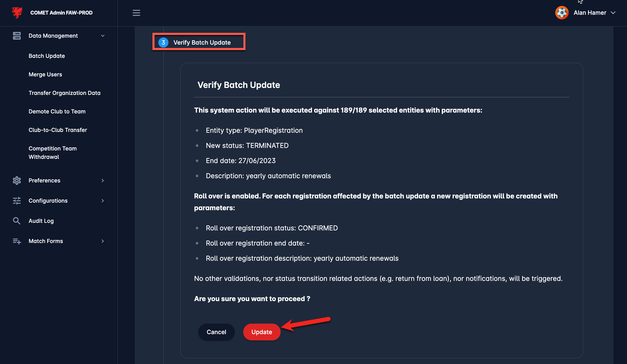Click the FAW red dragon logo
Image resolution: width=627 pixels, height=364 pixels.
pos(17,13)
